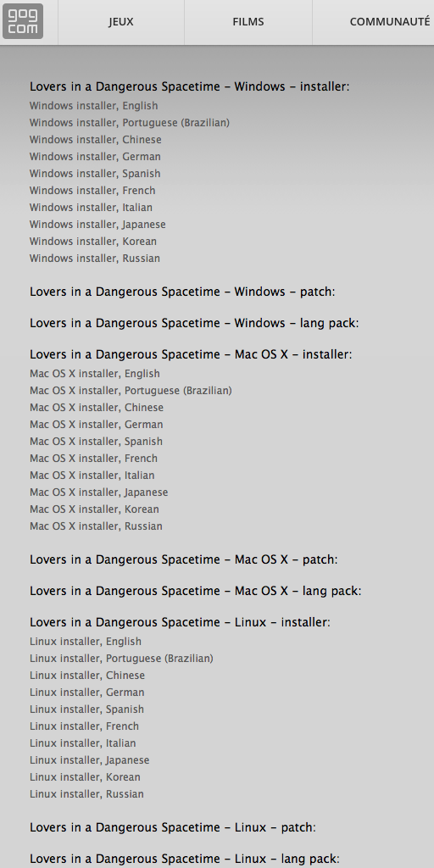
Task: Download Linux installer, English
Action: (86, 642)
